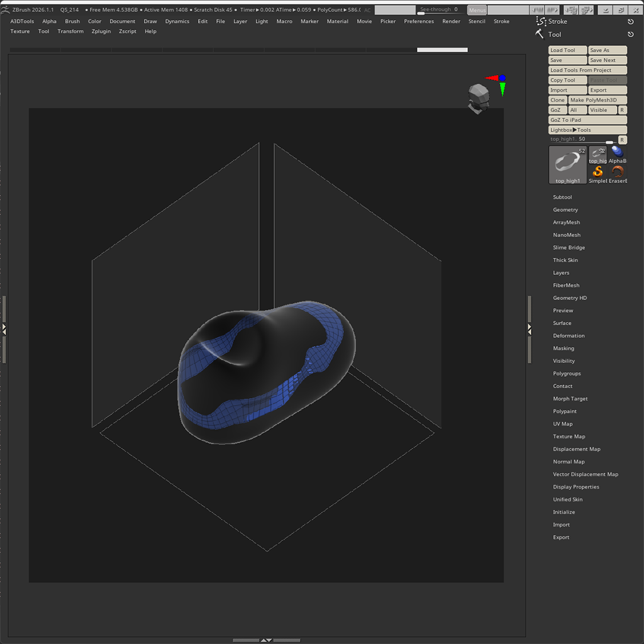The height and width of the screenshot is (644, 644).
Task: Expand the Geometry subpalette
Action: pos(565,209)
